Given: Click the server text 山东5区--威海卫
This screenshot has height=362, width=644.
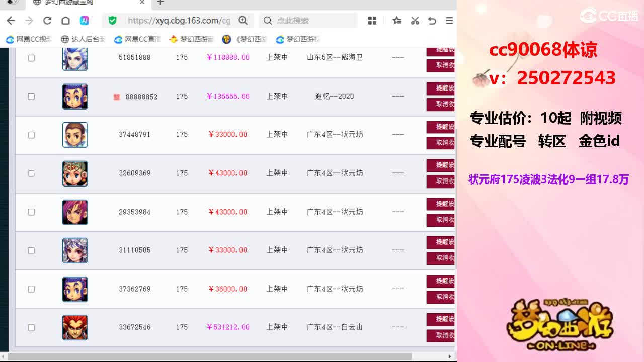Looking at the screenshot, I should [x=335, y=57].
